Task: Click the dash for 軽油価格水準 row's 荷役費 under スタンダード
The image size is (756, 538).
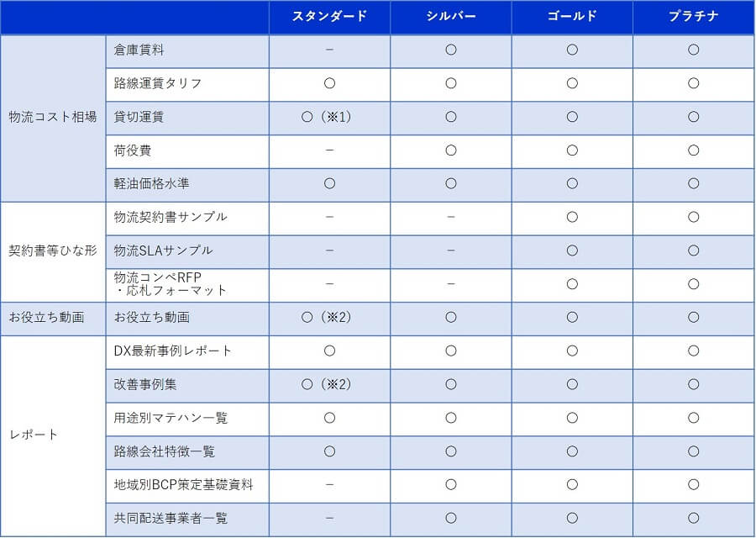Action: [329, 150]
